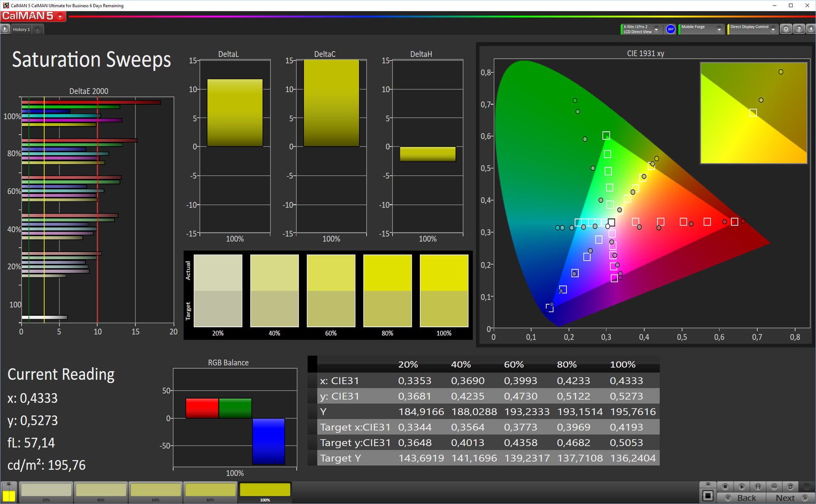This screenshot has width=816, height=504.
Task: Expand the X-Rite i1Pro 2 meter dropdown
Action: [x=656, y=29]
